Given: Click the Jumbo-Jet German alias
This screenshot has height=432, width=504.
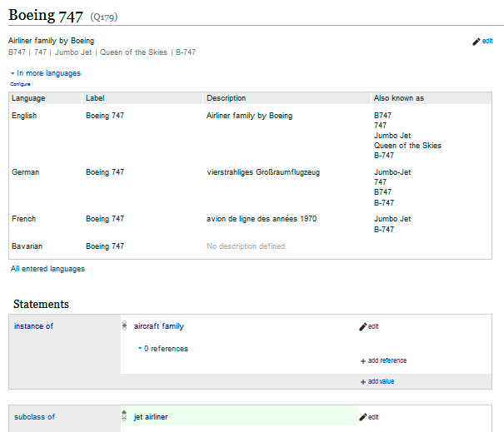Looking at the screenshot, I should tap(392, 172).
